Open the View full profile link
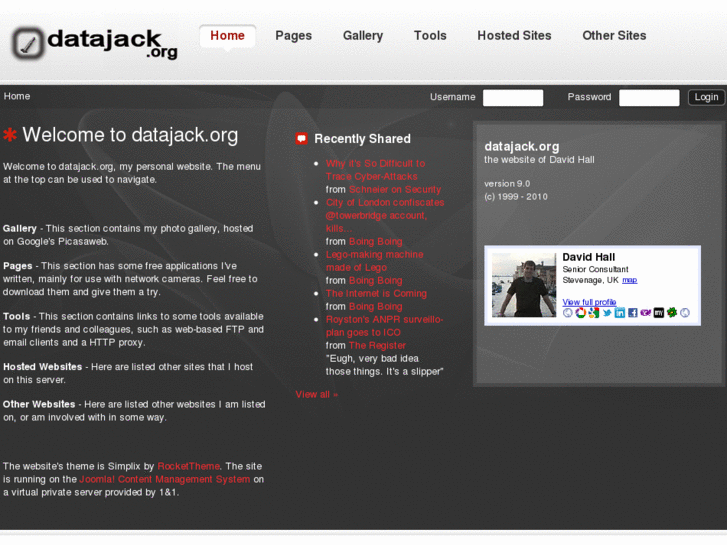Image resolution: width=727 pixels, height=545 pixels. [x=589, y=302]
